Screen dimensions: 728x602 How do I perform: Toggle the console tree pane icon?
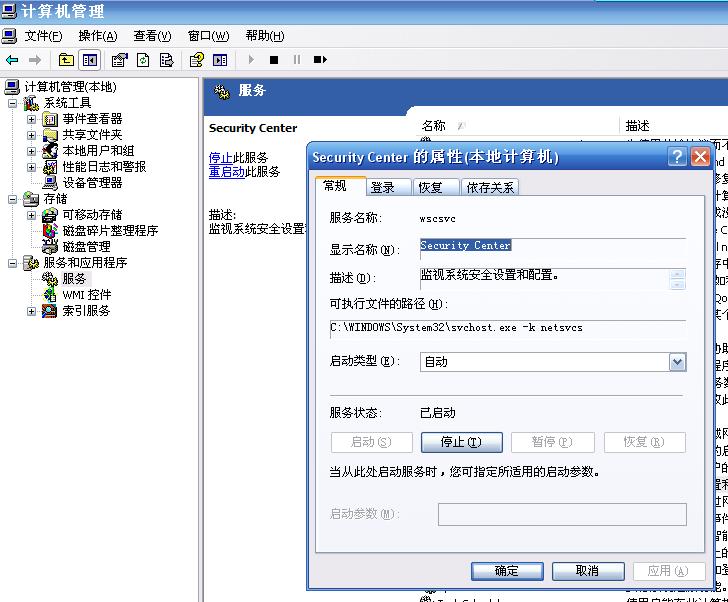click(90, 60)
